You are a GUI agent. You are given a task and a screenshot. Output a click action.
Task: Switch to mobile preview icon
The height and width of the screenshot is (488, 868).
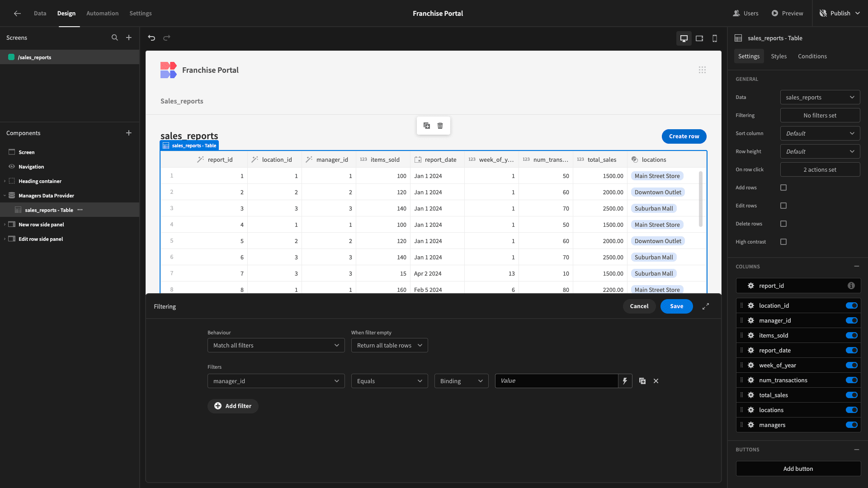pos(715,38)
